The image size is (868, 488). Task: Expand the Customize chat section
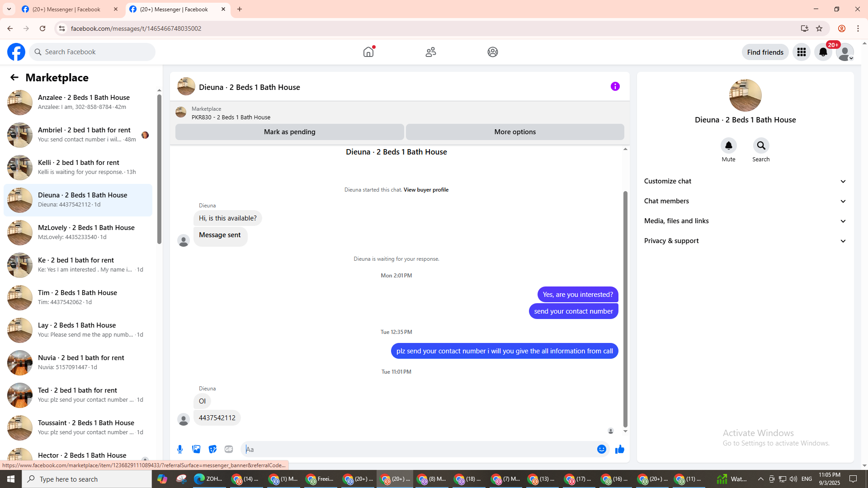point(745,181)
